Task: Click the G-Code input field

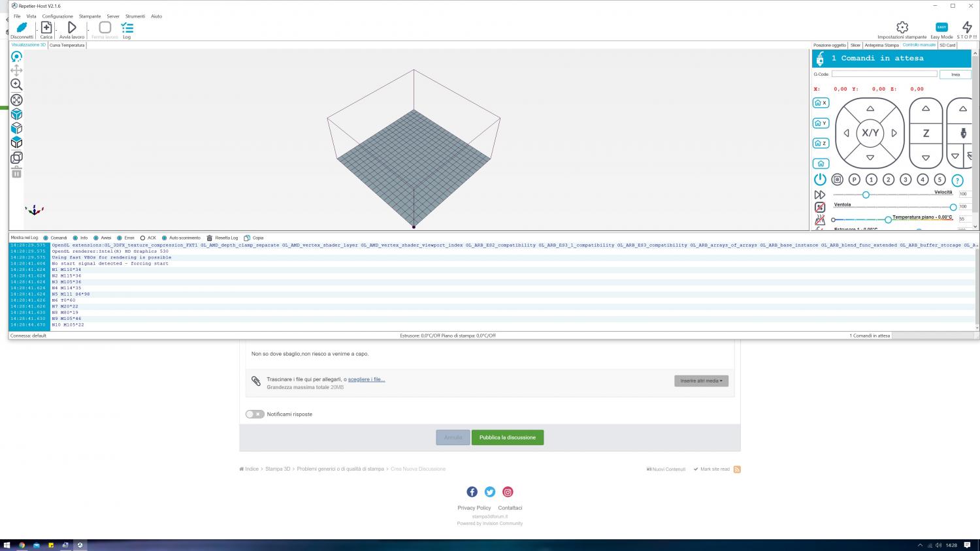Action: [884, 74]
